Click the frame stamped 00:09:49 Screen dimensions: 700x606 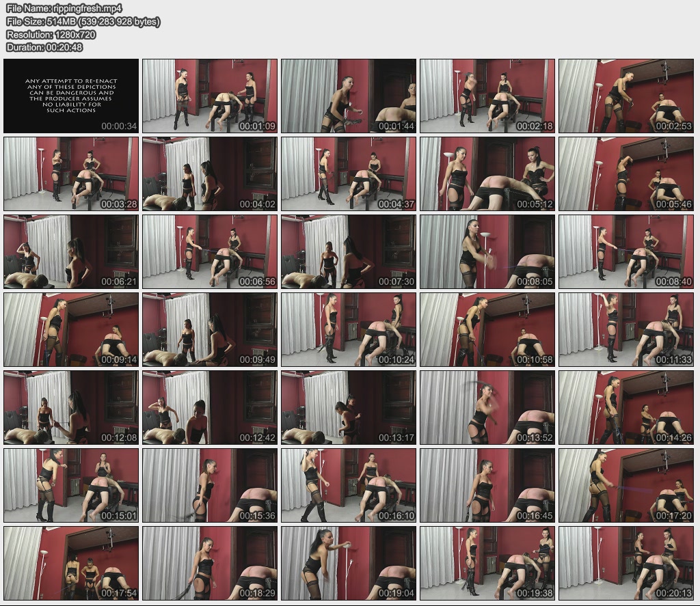210,329
